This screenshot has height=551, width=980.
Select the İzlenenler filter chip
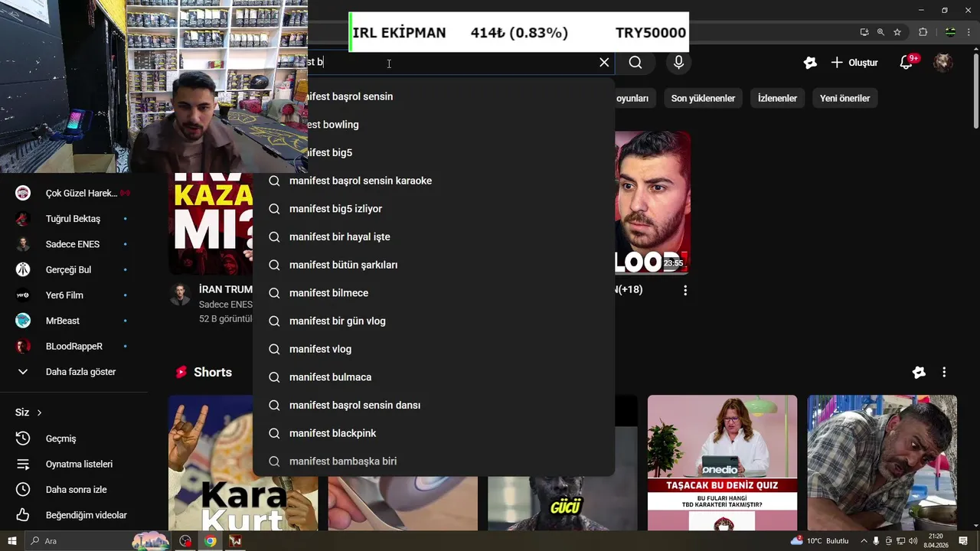coord(777,98)
